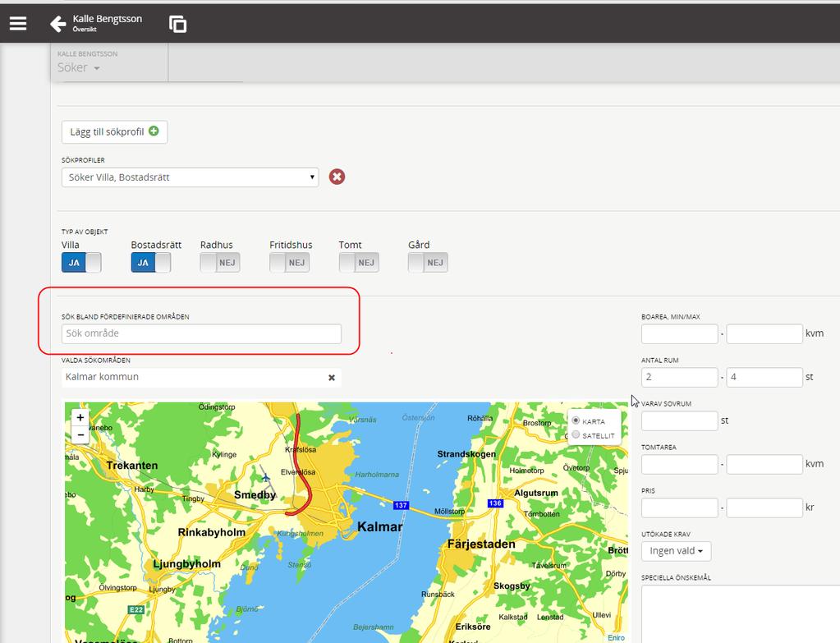
Task: Click road marker 136 on the map
Action: point(495,503)
